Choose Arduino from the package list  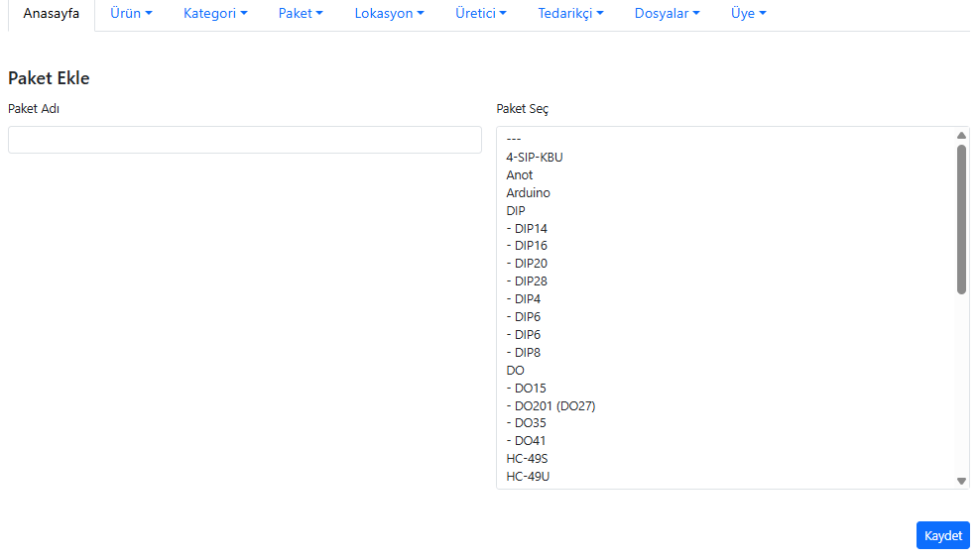(528, 192)
